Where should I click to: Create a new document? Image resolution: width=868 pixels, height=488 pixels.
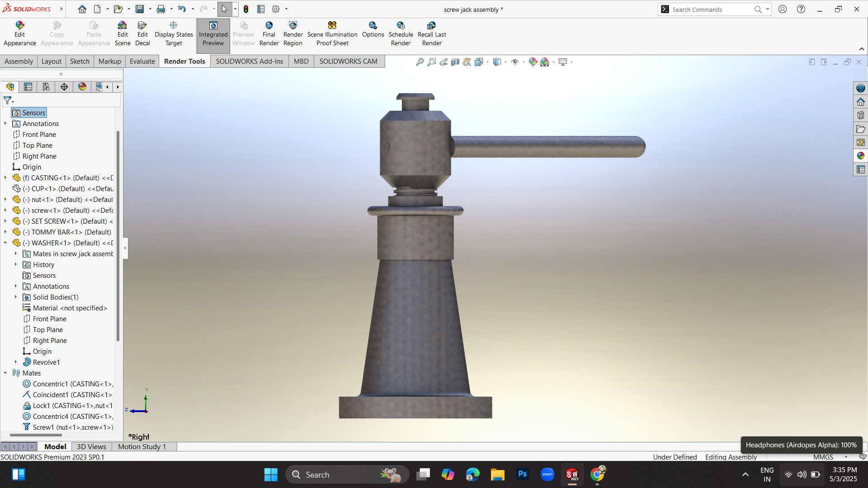97,9
